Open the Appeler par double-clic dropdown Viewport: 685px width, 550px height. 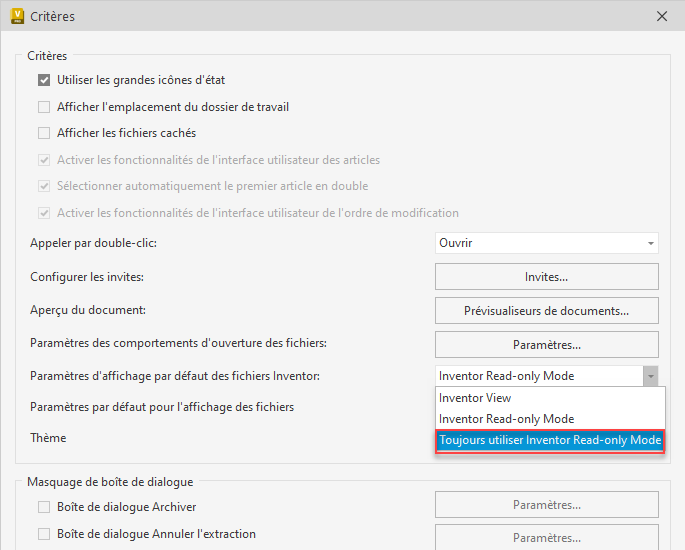(547, 243)
